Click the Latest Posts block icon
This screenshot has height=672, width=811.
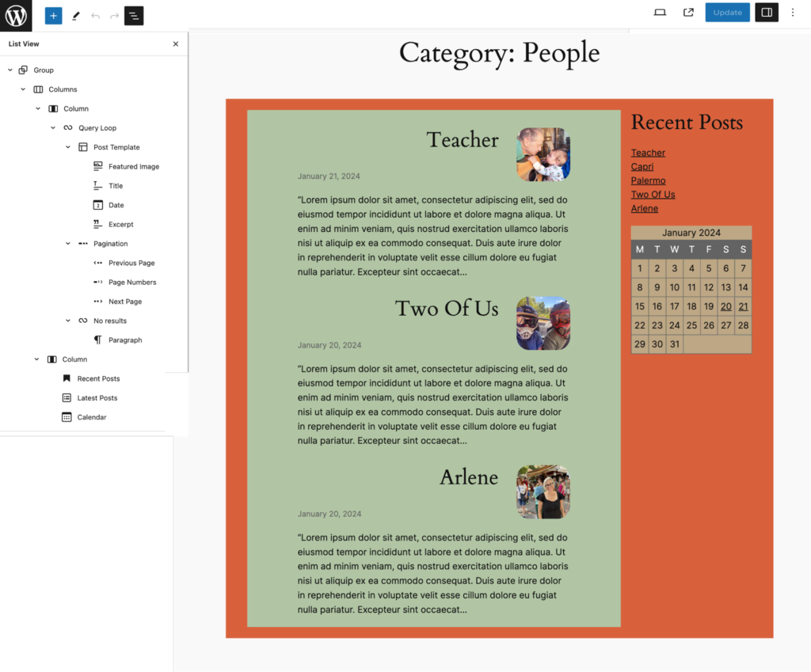tap(67, 397)
